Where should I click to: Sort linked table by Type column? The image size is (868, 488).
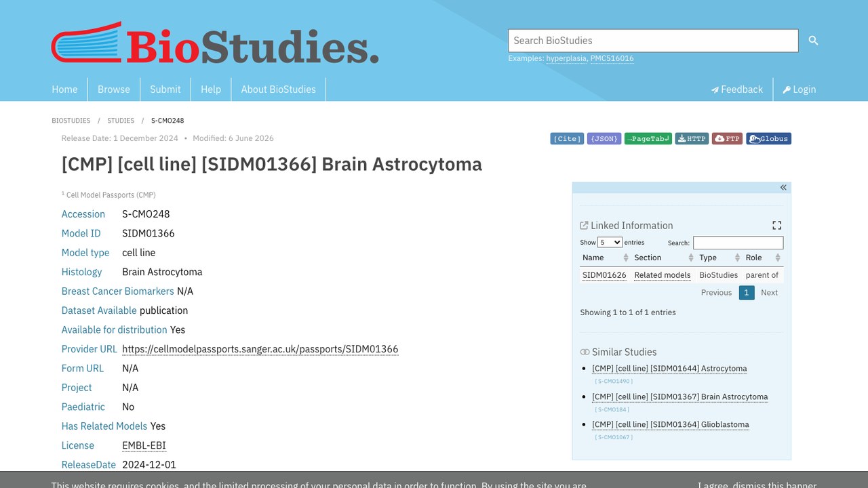(720, 258)
